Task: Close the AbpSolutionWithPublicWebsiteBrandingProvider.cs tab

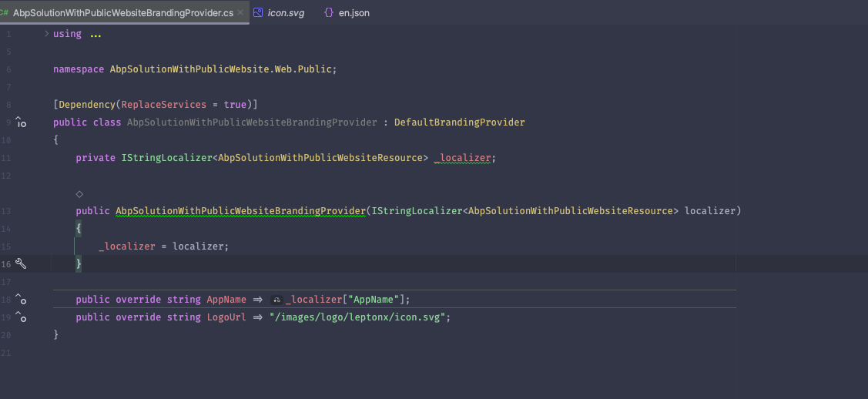Action: (x=243, y=13)
